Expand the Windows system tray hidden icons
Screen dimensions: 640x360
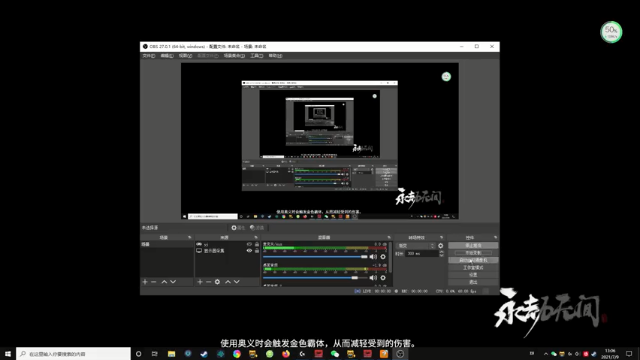click(546, 354)
